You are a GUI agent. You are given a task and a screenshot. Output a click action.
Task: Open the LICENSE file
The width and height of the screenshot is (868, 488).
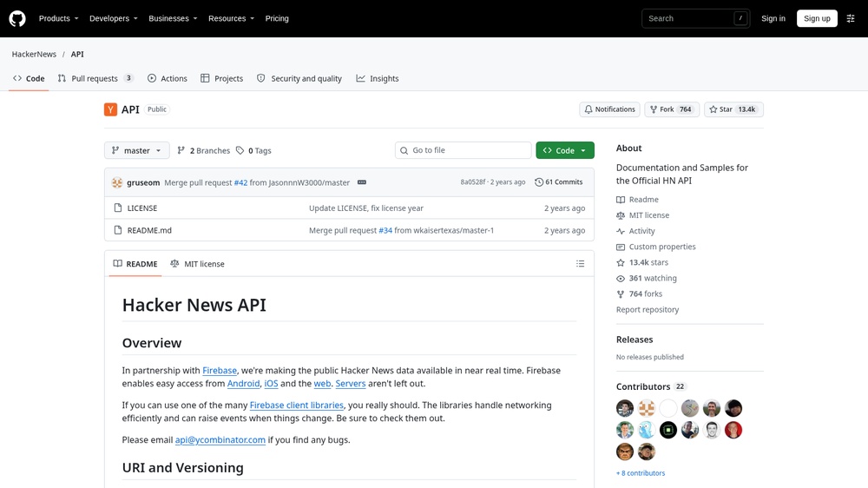point(142,208)
